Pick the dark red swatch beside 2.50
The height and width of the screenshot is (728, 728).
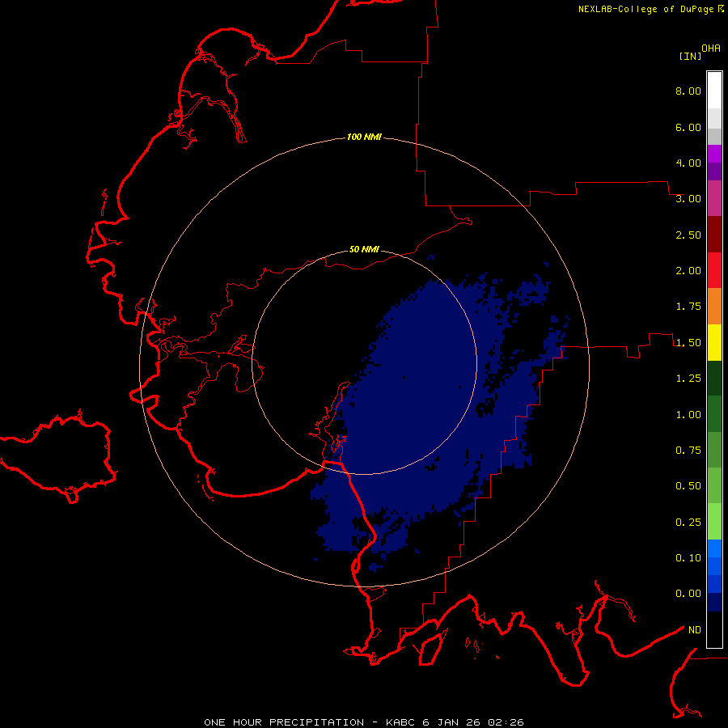tap(714, 235)
